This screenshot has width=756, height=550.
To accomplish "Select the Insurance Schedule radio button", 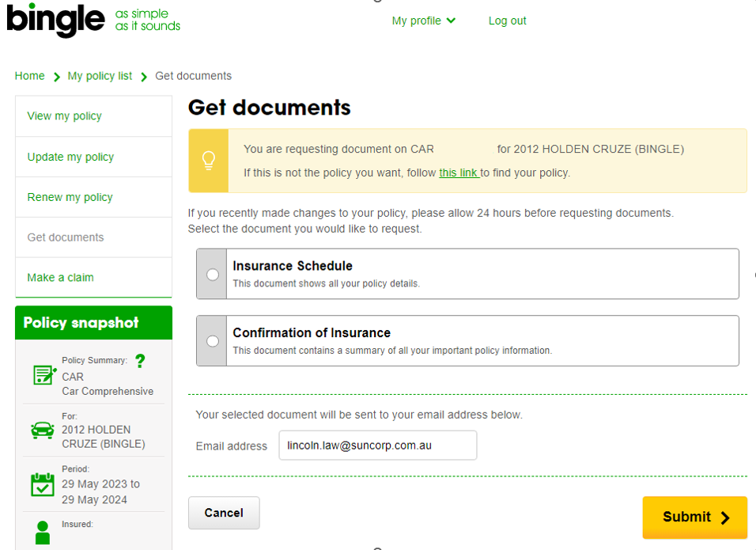I will coord(213,275).
